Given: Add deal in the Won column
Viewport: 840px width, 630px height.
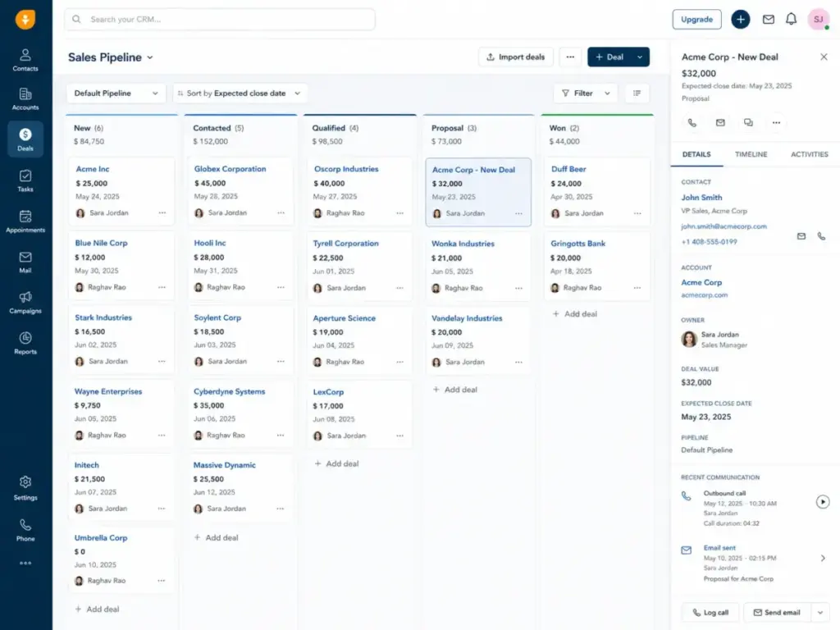Looking at the screenshot, I should (575, 314).
